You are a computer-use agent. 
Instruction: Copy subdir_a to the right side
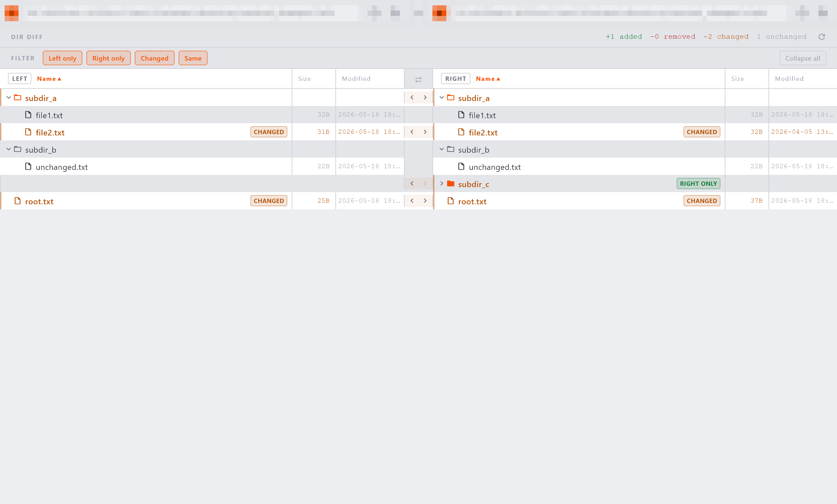point(425,97)
